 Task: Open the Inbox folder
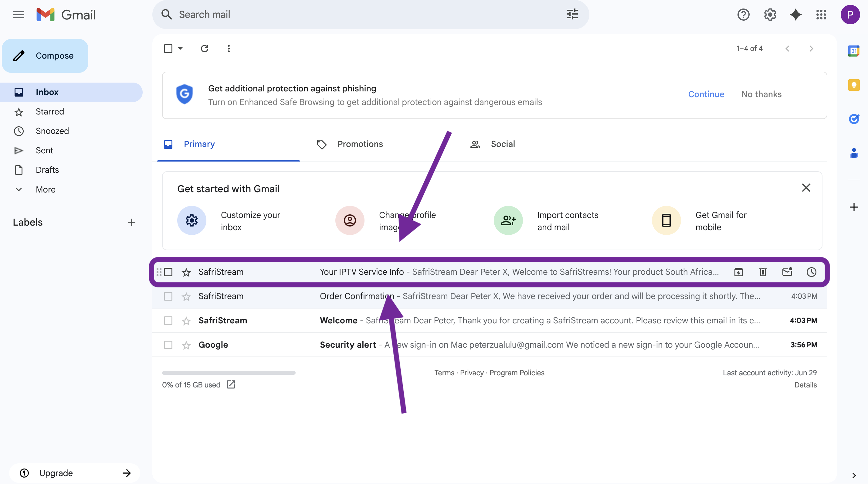71,92
